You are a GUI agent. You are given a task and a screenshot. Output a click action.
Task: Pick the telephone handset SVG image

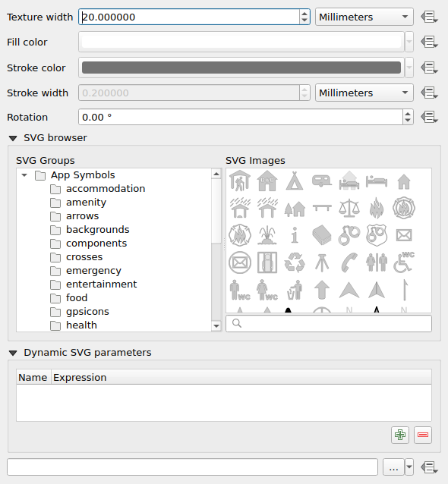(349, 262)
